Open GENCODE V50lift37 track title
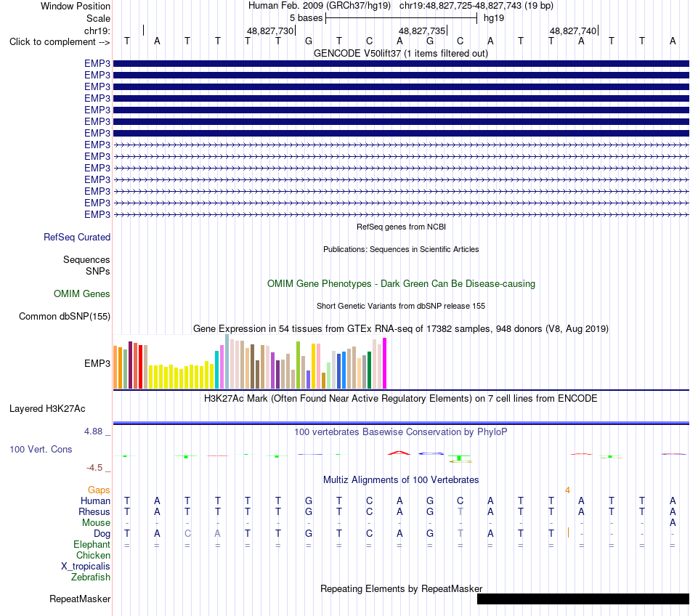Image resolution: width=690 pixels, height=616 pixels. pyautogui.click(x=400, y=54)
